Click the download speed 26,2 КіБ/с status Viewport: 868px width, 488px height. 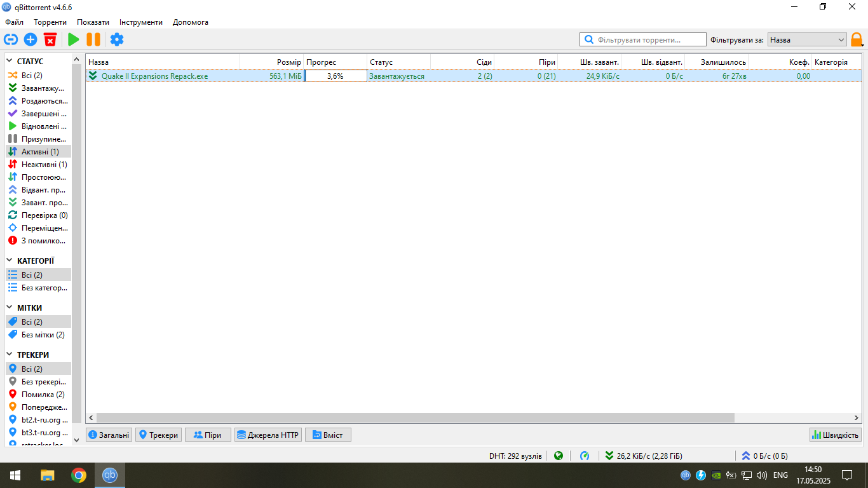tap(644, 456)
